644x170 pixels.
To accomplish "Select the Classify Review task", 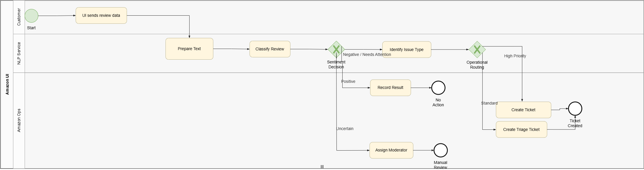I will tap(270, 49).
